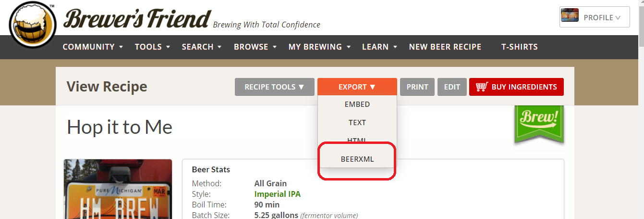Click the Print button
The width and height of the screenshot is (644, 219).
point(417,87)
